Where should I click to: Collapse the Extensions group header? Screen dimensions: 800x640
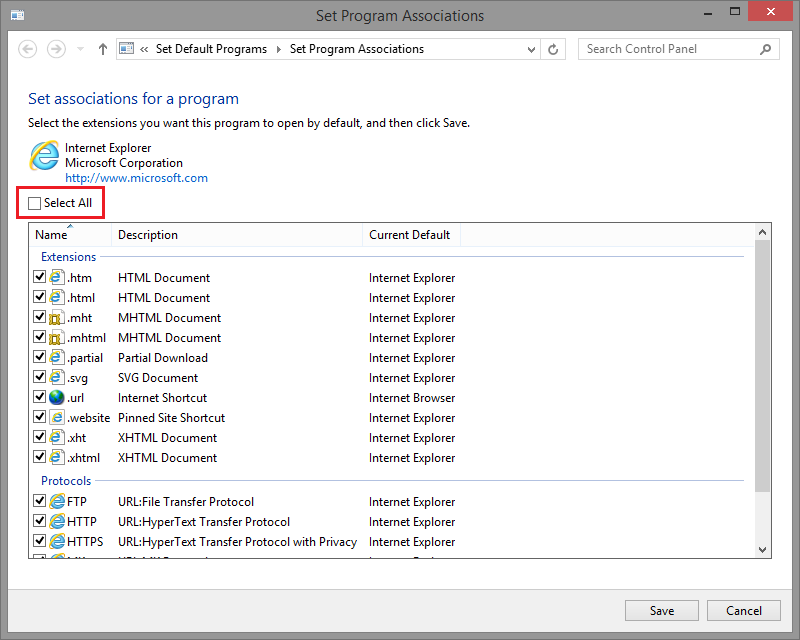click(x=68, y=257)
